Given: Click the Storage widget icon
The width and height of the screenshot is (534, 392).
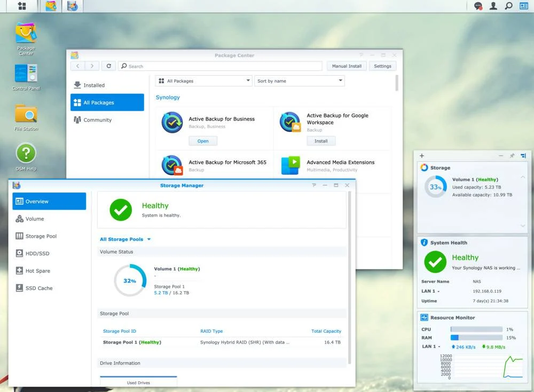Looking at the screenshot, I should (x=424, y=167).
